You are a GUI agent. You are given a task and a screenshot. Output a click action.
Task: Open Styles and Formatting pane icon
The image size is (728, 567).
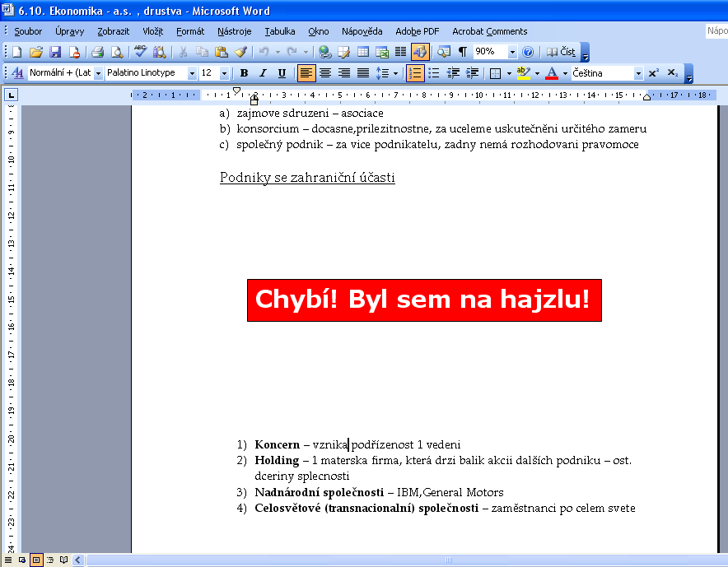[x=17, y=73]
